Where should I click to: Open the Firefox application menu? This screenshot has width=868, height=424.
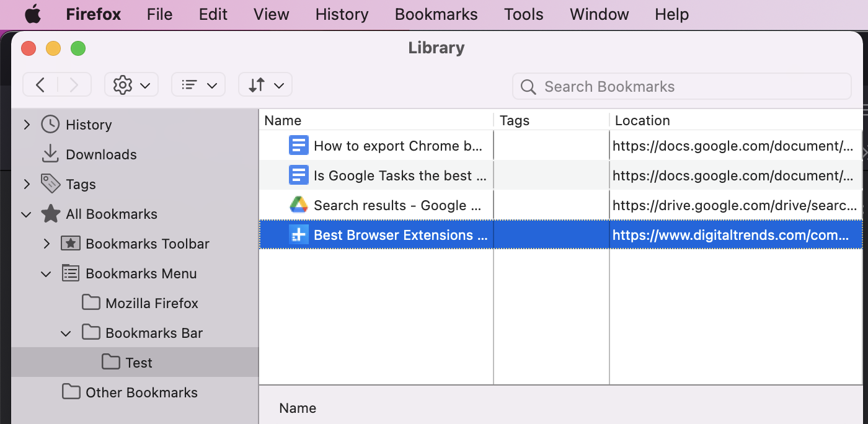tap(94, 14)
